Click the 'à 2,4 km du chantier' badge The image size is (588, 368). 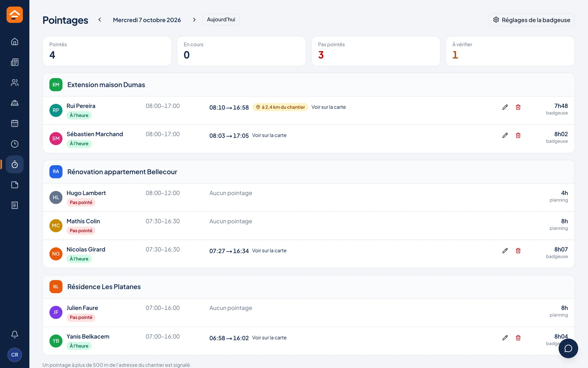pos(280,107)
